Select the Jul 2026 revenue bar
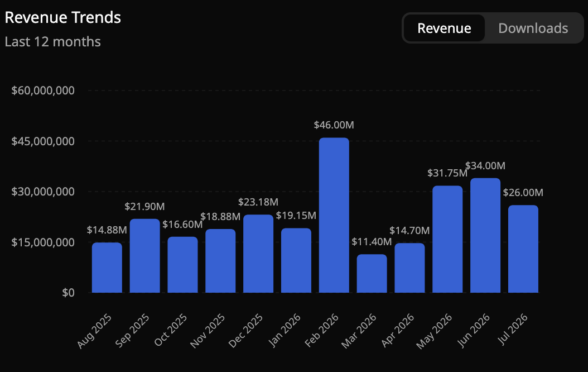 tap(523, 249)
